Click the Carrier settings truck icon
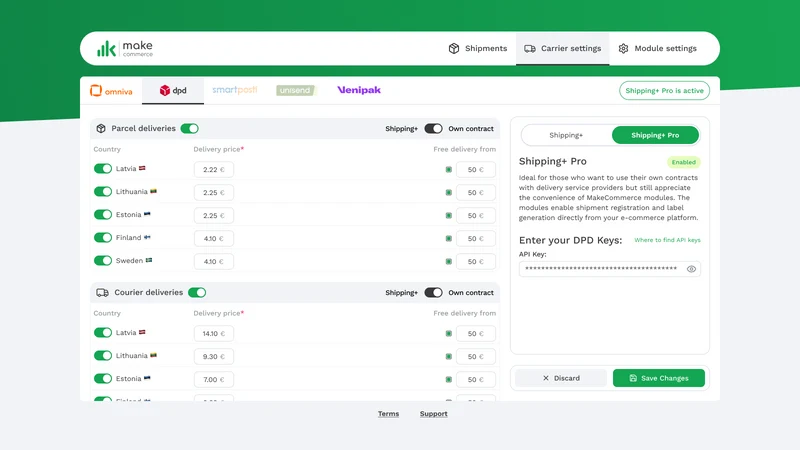 [x=530, y=48]
